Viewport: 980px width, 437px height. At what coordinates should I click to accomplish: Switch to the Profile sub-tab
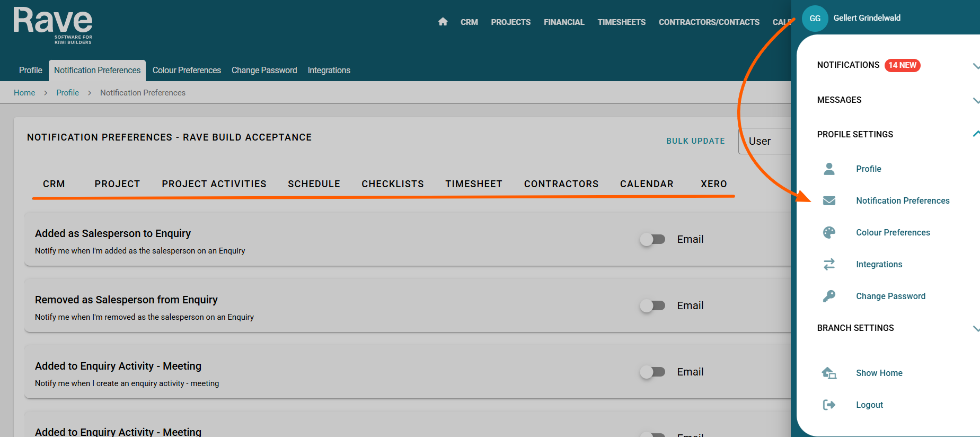click(x=31, y=71)
